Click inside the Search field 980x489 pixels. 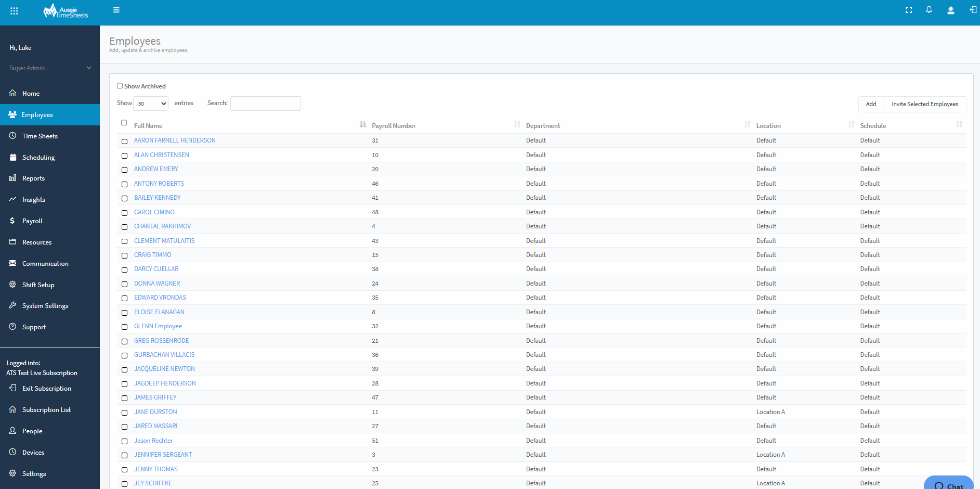[265, 104]
